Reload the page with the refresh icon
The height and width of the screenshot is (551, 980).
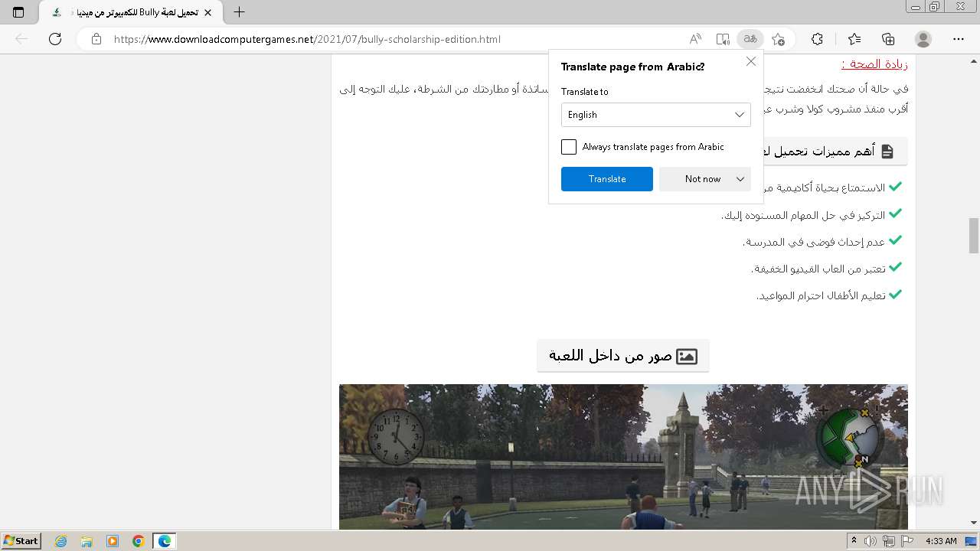pos(55,39)
